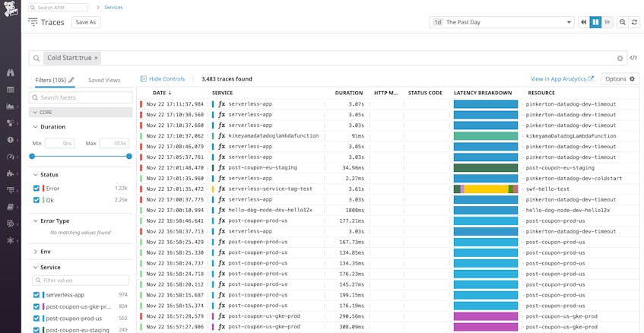The width and height of the screenshot is (644, 333).
Task: Open the Integrations puzzle icon in sidebar
Action: [x=11, y=173]
